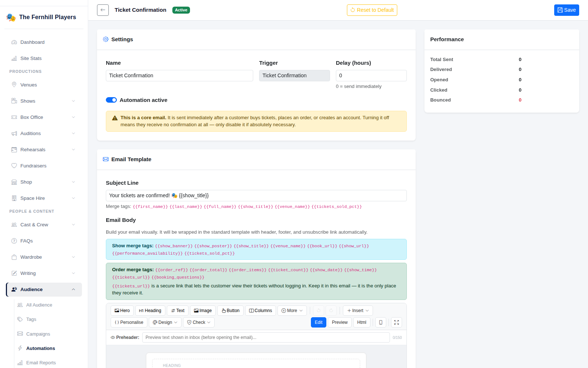Open Site Stats in the sidebar
Viewport: 588px width, 368px height.
[44, 59]
